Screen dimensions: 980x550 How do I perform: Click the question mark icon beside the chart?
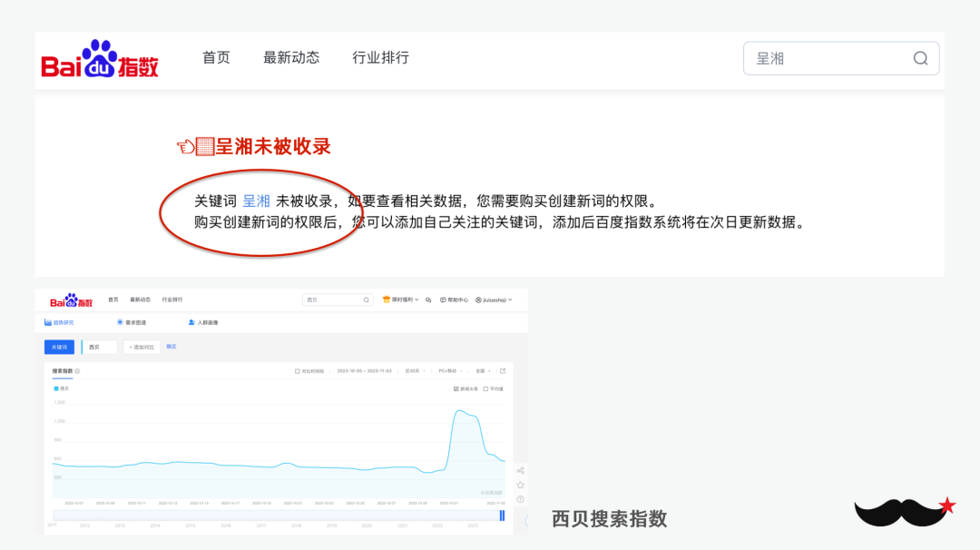(520, 499)
